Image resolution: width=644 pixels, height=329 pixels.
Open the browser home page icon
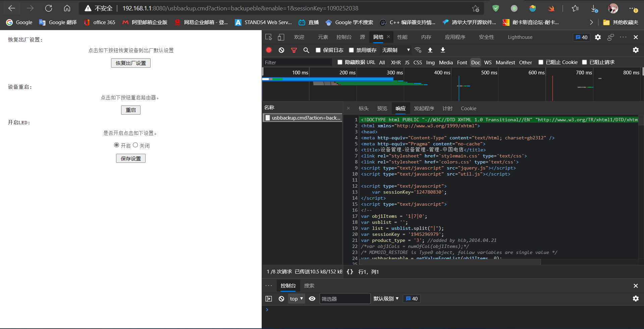pyautogui.click(x=67, y=8)
